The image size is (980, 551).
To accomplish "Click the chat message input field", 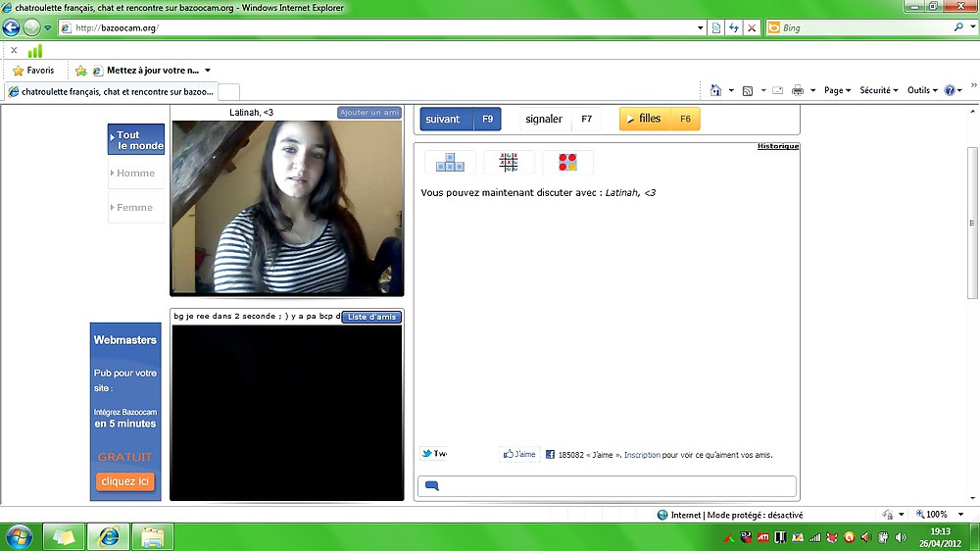I will pyautogui.click(x=607, y=486).
